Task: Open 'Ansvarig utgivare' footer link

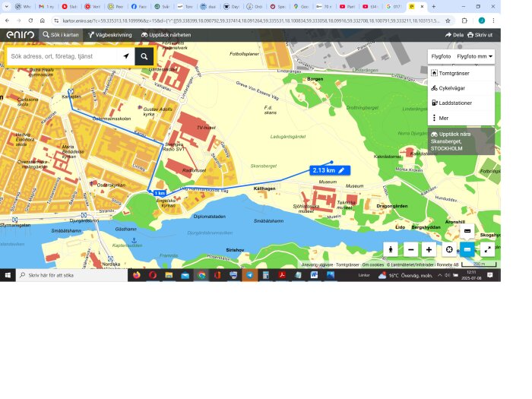Action: pos(317,264)
